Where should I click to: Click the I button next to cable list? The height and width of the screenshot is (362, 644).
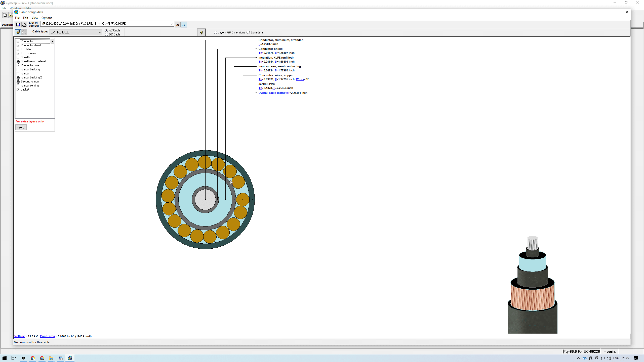tap(184, 24)
